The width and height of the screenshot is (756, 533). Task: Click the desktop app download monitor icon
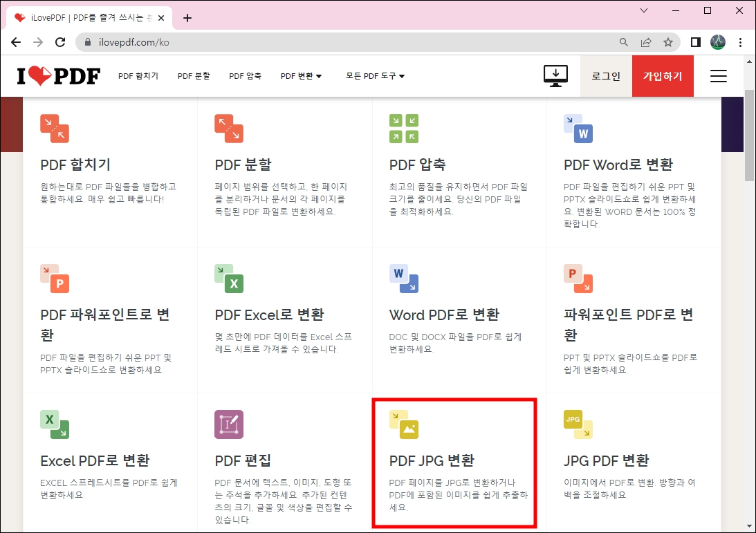click(x=555, y=76)
